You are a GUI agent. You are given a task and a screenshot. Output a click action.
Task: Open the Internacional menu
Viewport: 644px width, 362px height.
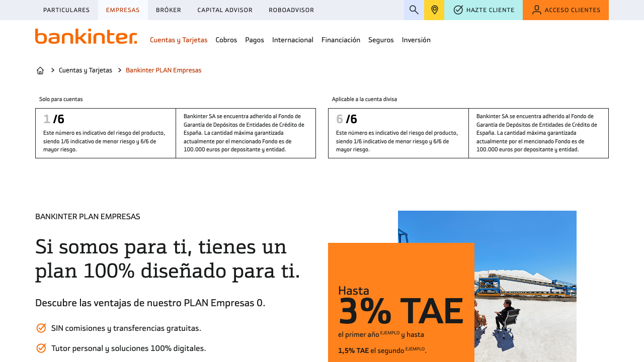pyautogui.click(x=293, y=40)
